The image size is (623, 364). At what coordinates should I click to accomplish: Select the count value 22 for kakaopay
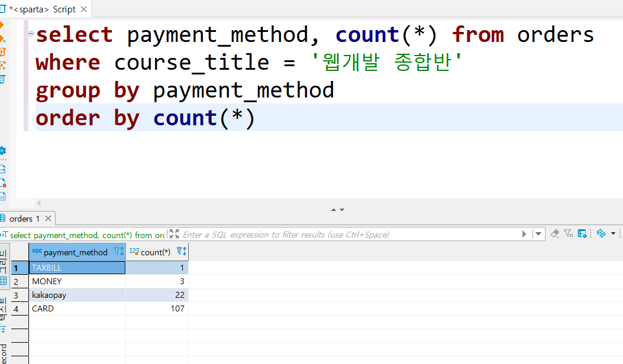pyautogui.click(x=157, y=295)
